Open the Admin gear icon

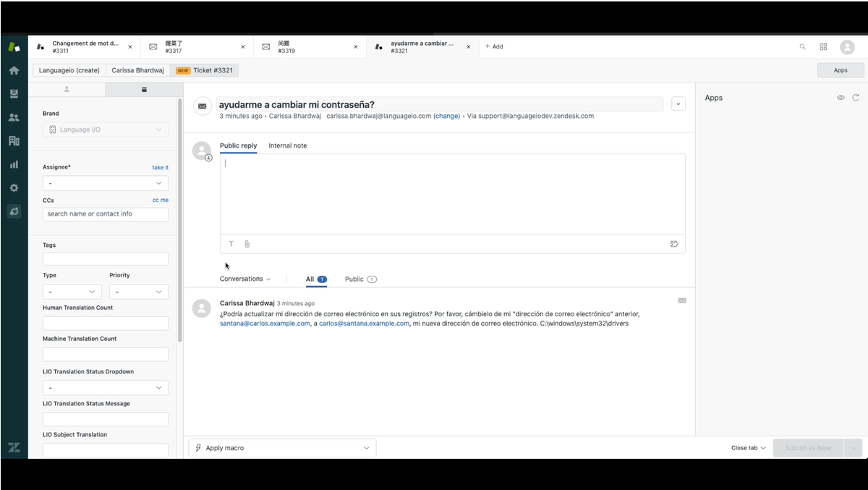click(x=14, y=188)
